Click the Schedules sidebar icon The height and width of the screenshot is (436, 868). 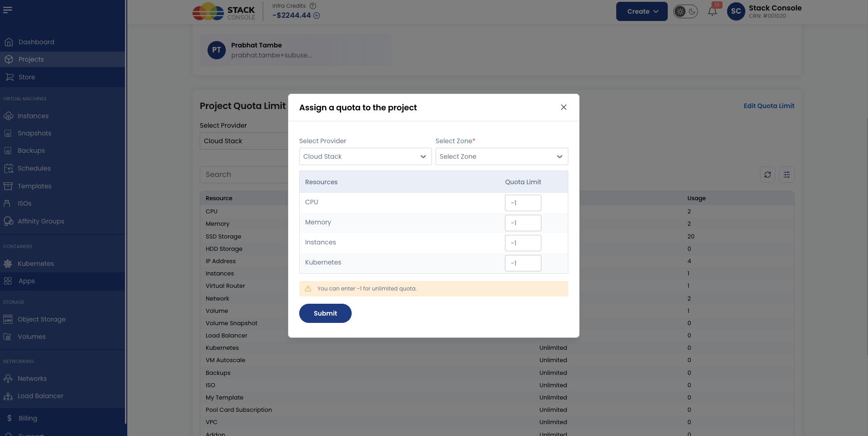click(8, 168)
